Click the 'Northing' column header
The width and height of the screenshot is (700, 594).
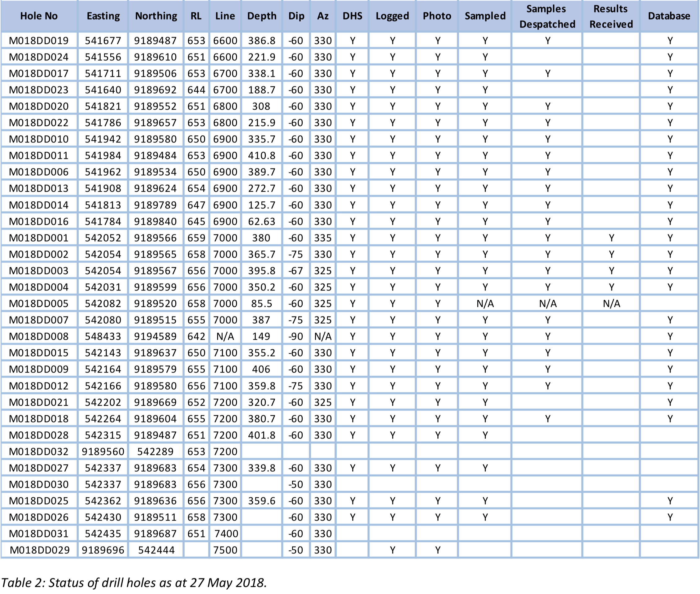[x=156, y=16]
